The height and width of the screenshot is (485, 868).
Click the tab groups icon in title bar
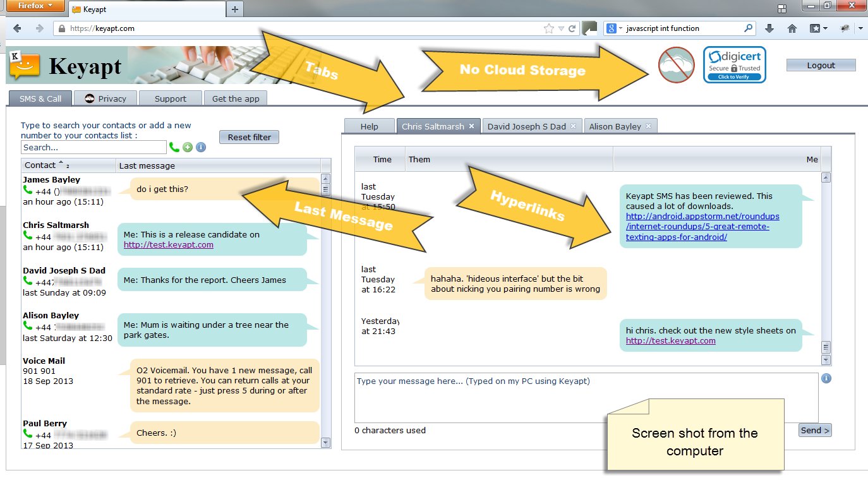pos(782,9)
